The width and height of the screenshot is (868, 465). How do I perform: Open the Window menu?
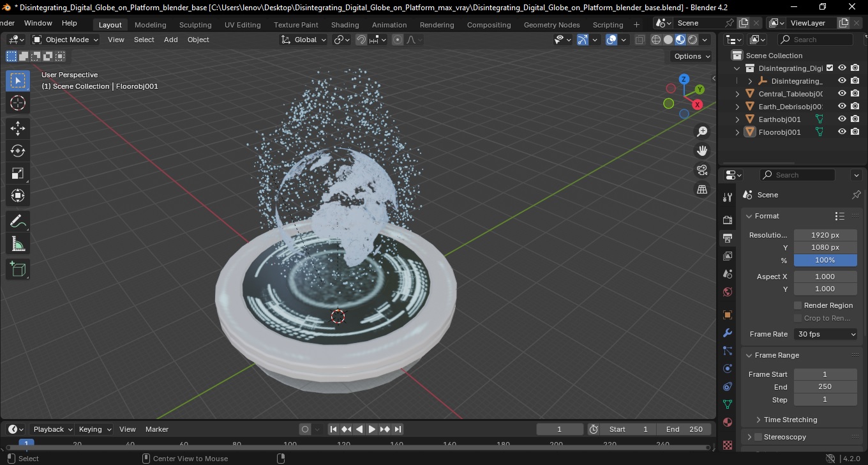click(x=38, y=23)
